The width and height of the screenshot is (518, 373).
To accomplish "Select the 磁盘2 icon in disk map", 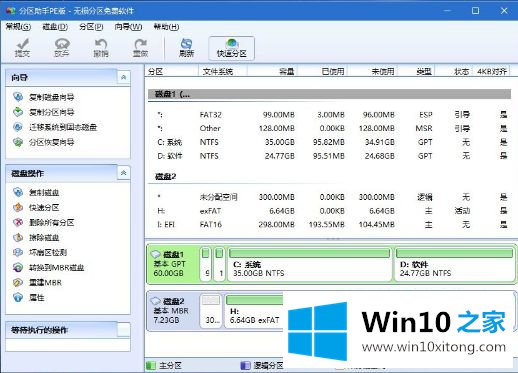I will tap(156, 301).
